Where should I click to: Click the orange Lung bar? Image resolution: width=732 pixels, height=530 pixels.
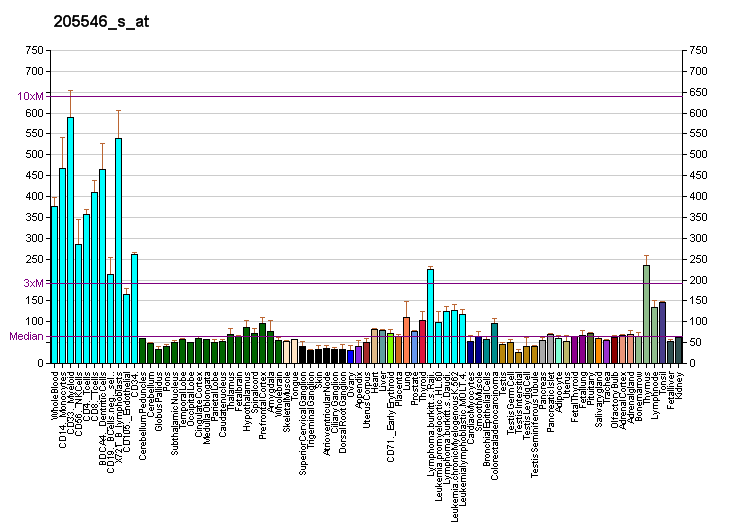pos(407,340)
